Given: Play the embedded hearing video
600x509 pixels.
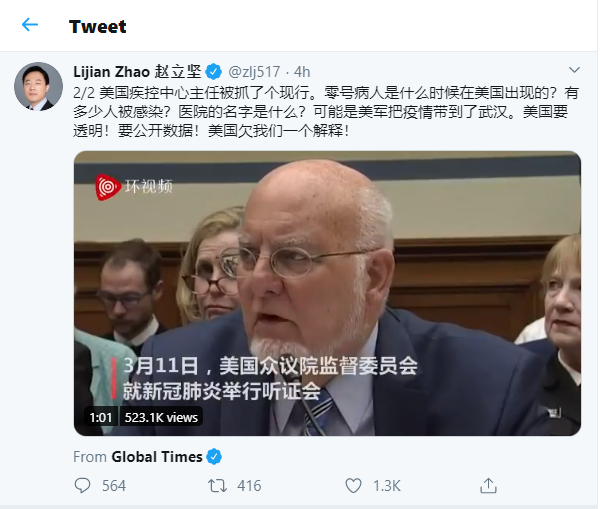Looking at the screenshot, I should point(327,293).
